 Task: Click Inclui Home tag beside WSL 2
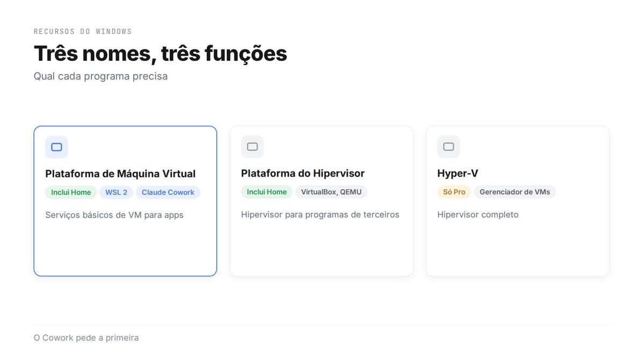[x=71, y=192]
